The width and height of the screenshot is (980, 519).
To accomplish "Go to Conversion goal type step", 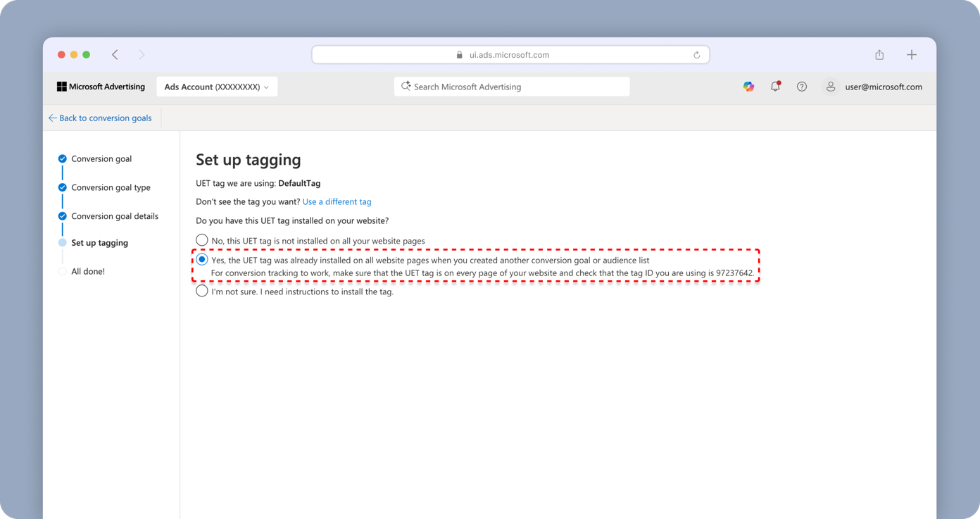I will [x=111, y=188].
